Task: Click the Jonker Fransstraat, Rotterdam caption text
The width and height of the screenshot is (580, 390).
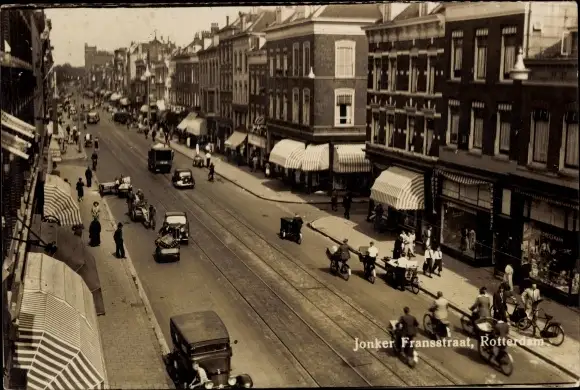Action: tap(449, 342)
